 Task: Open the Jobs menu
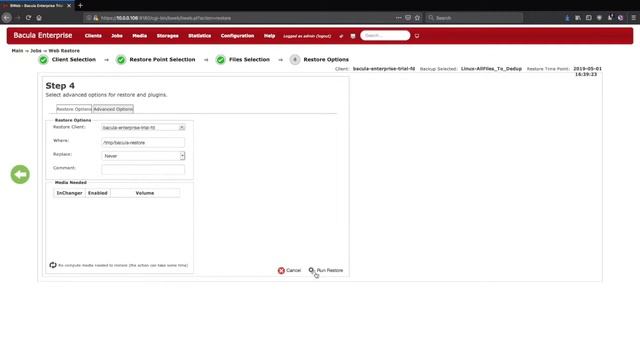pos(117,36)
